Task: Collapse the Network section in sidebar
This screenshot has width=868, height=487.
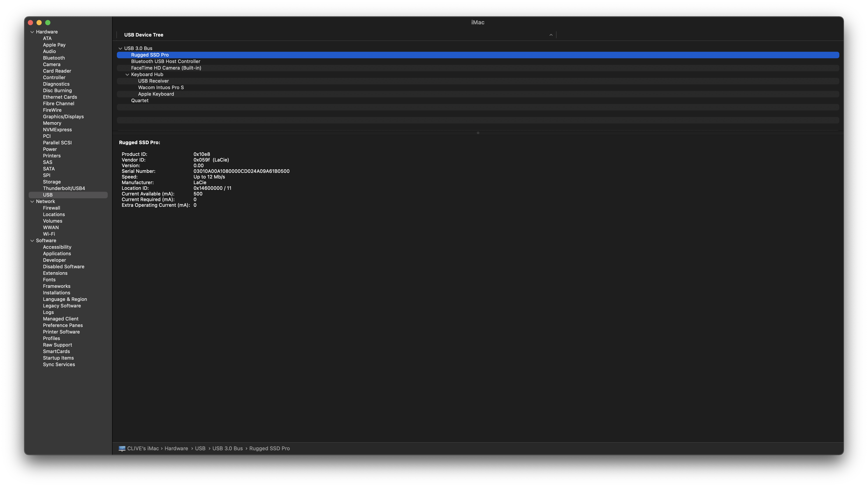Action: pos(32,202)
